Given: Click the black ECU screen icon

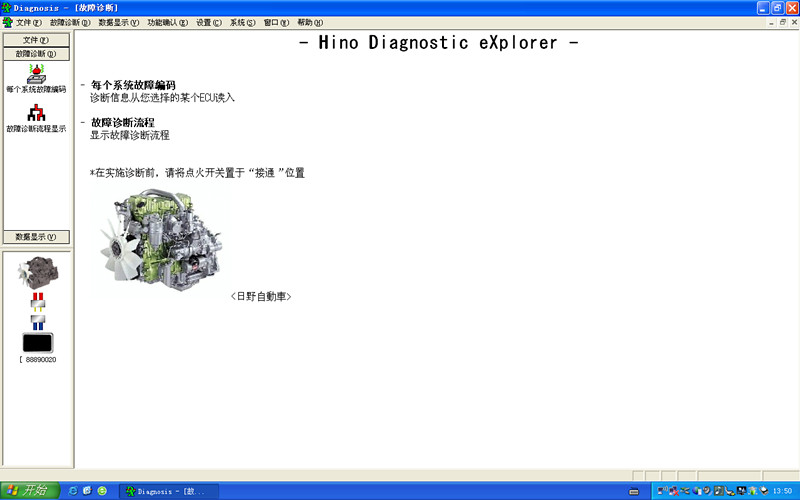Looking at the screenshot, I should tap(38, 343).
